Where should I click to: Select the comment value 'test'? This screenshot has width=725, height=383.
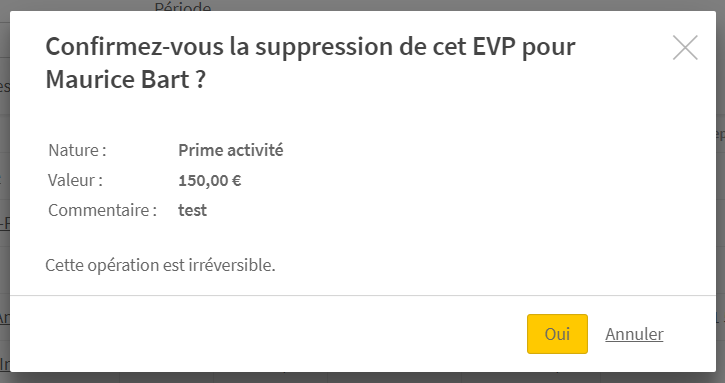pyautogui.click(x=192, y=210)
